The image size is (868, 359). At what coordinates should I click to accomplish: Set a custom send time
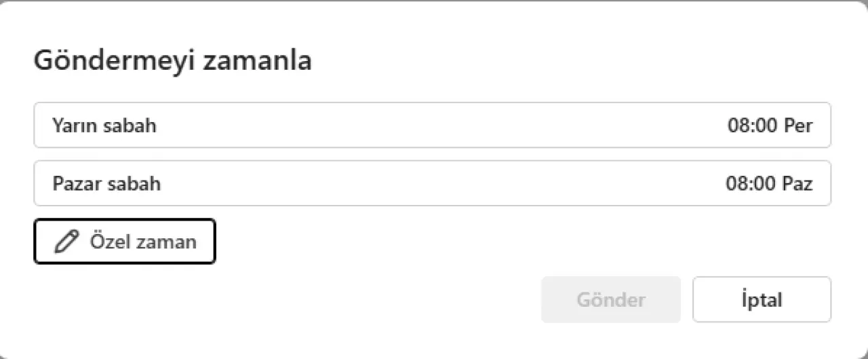pyautogui.click(x=125, y=242)
